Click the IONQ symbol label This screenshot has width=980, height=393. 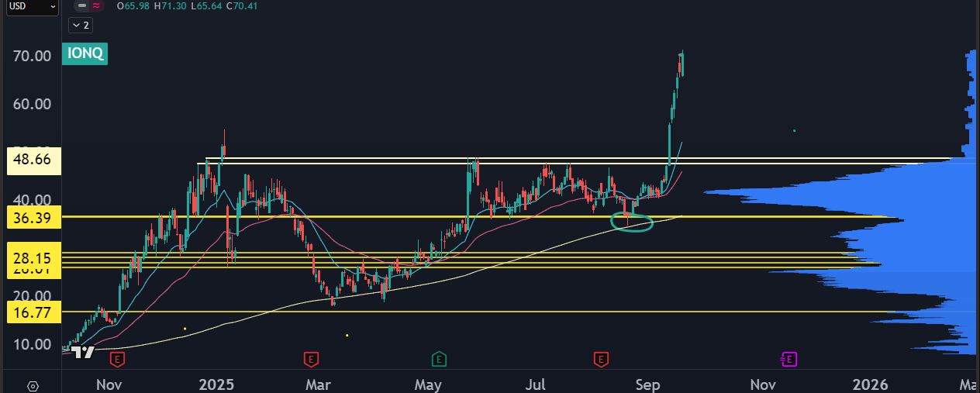85,54
